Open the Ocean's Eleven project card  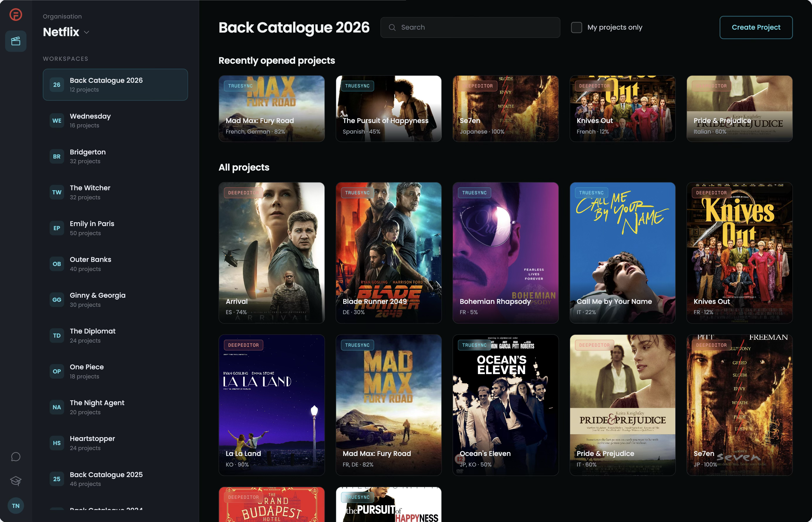[x=505, y=405]
